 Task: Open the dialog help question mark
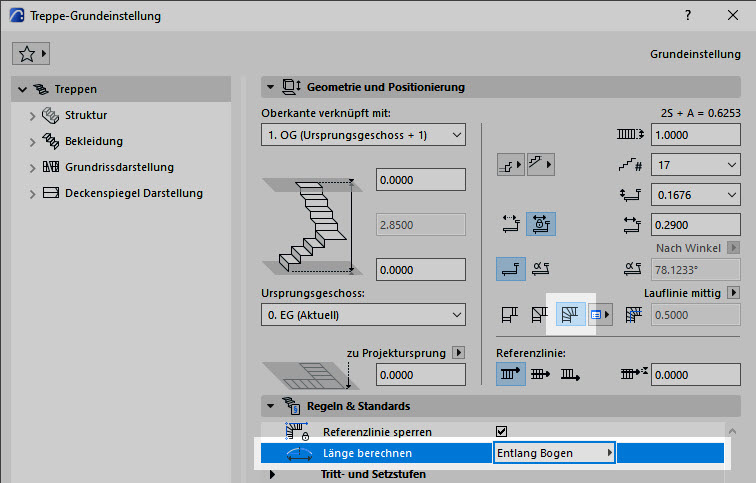[688, 15]
